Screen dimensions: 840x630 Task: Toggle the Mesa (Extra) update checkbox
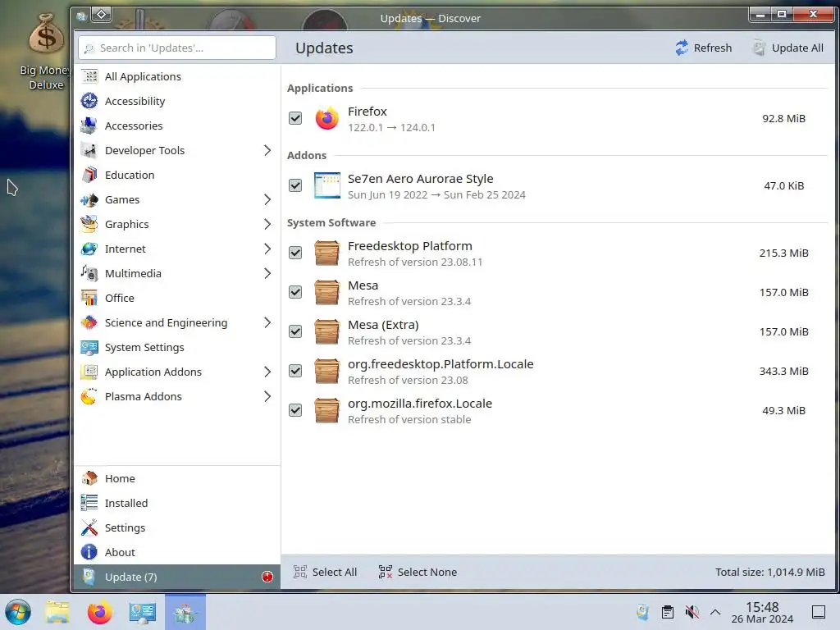pyautogui.click(x=295, y=331)
